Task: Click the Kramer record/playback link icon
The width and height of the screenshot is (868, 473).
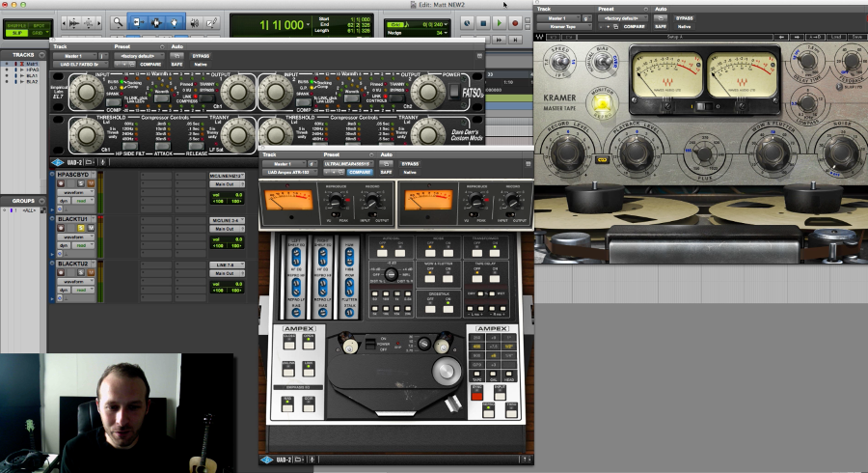Action: pos(602,160)
